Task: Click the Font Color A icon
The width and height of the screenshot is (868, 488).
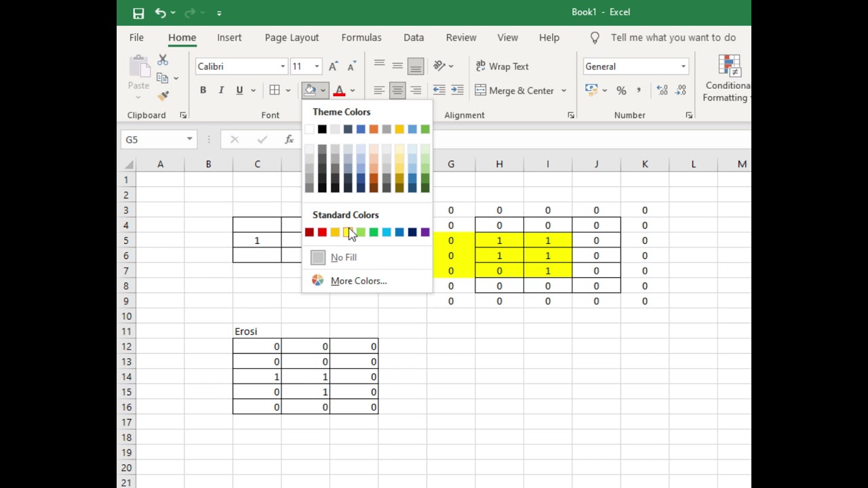Action: pyautogui.click(x=340, y=90)
